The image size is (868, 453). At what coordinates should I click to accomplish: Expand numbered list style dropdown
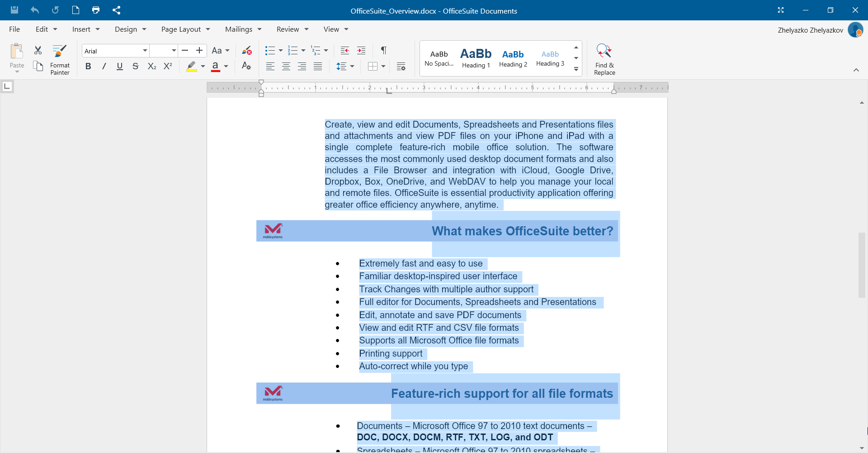[303, 51]
